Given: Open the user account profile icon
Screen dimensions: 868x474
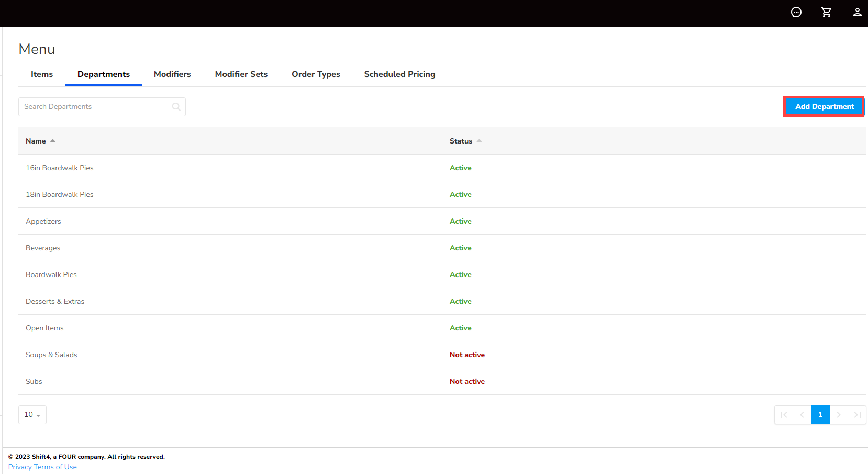Looking at the screenshot, I should [x=857, y=12].
